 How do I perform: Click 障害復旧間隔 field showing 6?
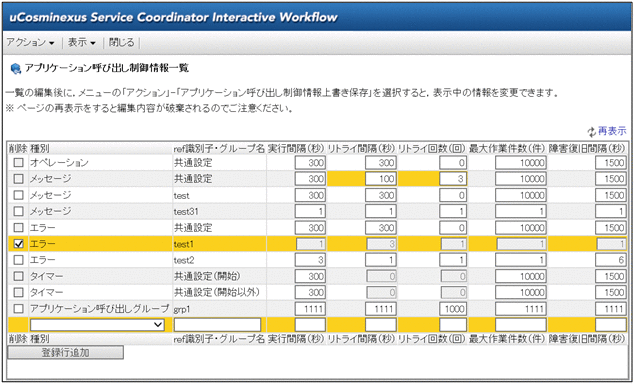point(611,260)
